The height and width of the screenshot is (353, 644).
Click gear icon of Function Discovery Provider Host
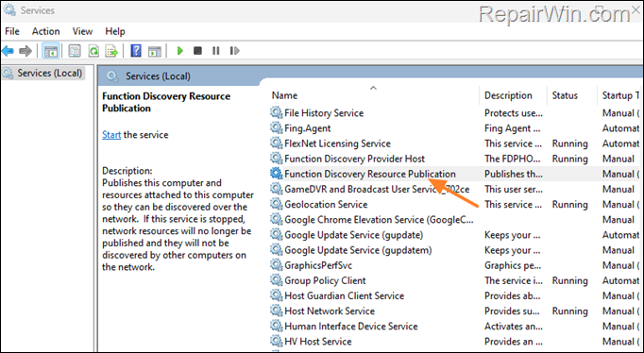[x=277, y=158]
